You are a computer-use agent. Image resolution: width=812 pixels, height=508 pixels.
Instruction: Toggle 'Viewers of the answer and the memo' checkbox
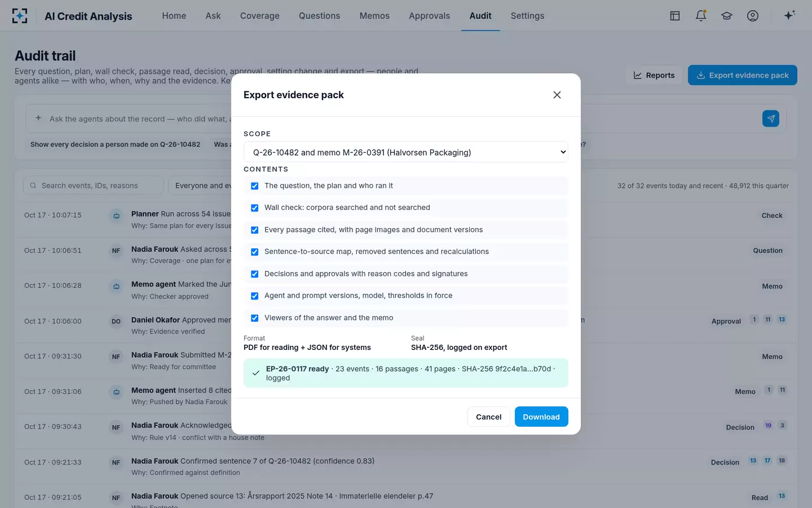[255, 318]
